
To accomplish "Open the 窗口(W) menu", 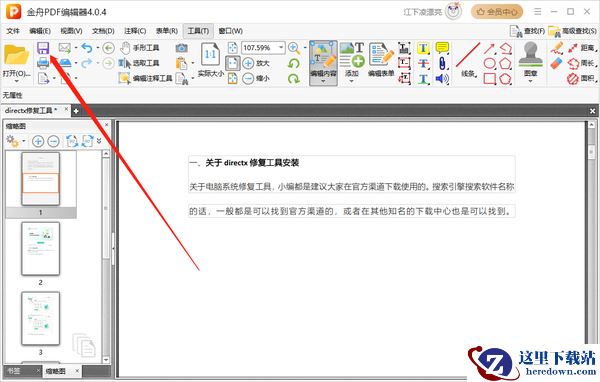I will tap(230, 31).
